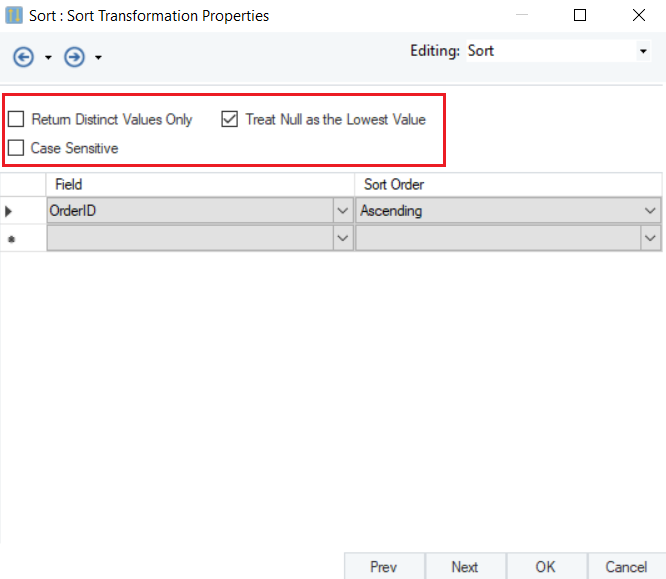Image resolution: width=666 pixels, height=579 pixels.
Task: Select the new row asterisk marker
Action: coord(11,239)
